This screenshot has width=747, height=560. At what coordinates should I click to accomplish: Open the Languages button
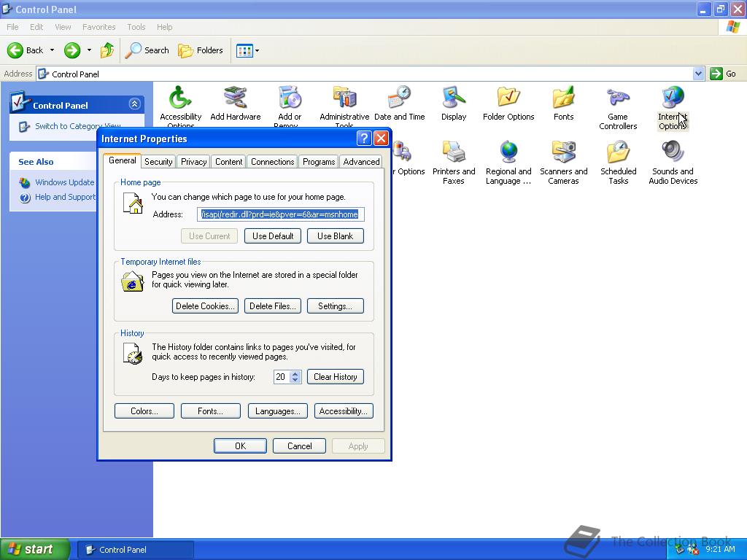tap(278, 411)
